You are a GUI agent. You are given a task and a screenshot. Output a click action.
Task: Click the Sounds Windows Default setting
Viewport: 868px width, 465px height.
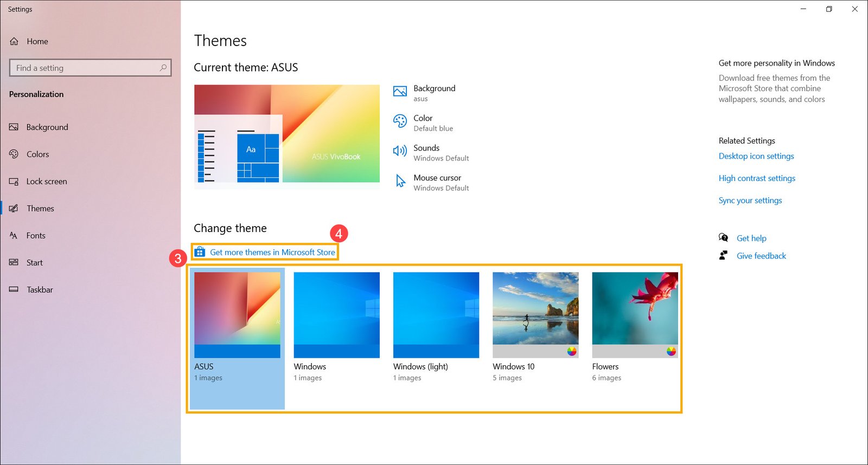[x=431, y=152]
